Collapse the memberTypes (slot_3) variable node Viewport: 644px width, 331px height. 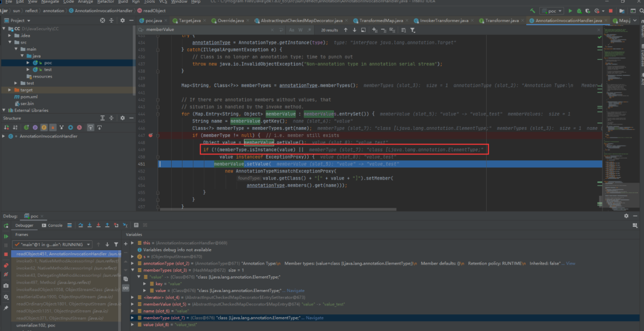click(x=133, y=270)
